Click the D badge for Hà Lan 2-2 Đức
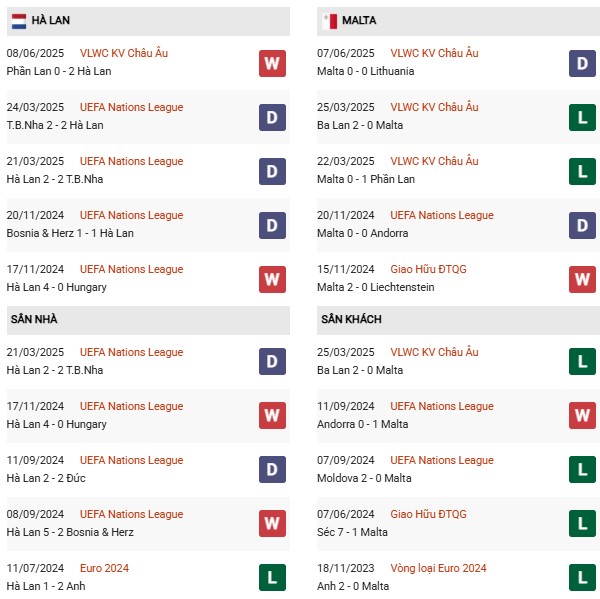Screen dimensions: 600x599 272,470
